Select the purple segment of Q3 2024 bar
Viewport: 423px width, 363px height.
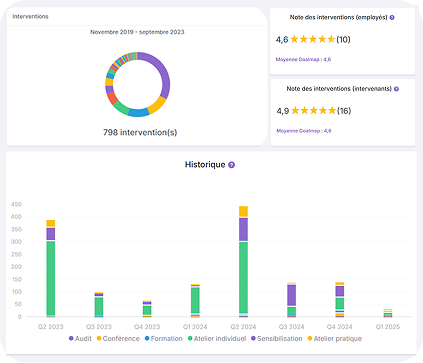pyautogui.click(x=292, y=295)
